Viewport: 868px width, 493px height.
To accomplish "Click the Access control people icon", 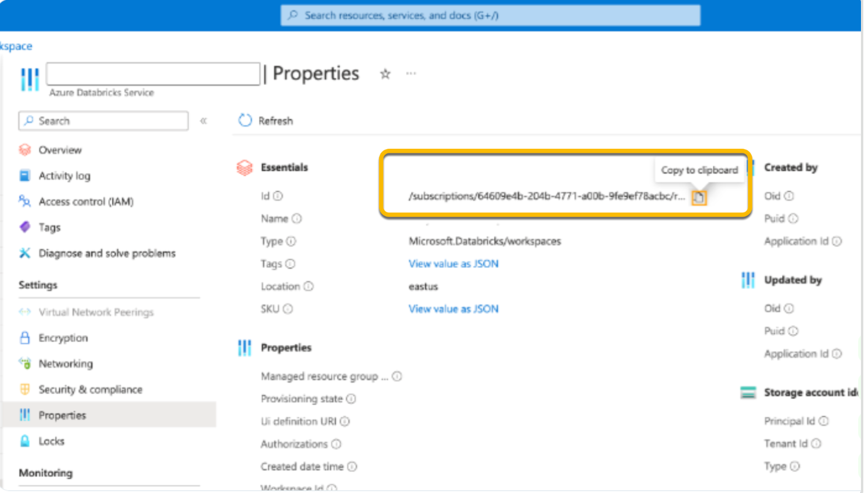I will 25,201.
